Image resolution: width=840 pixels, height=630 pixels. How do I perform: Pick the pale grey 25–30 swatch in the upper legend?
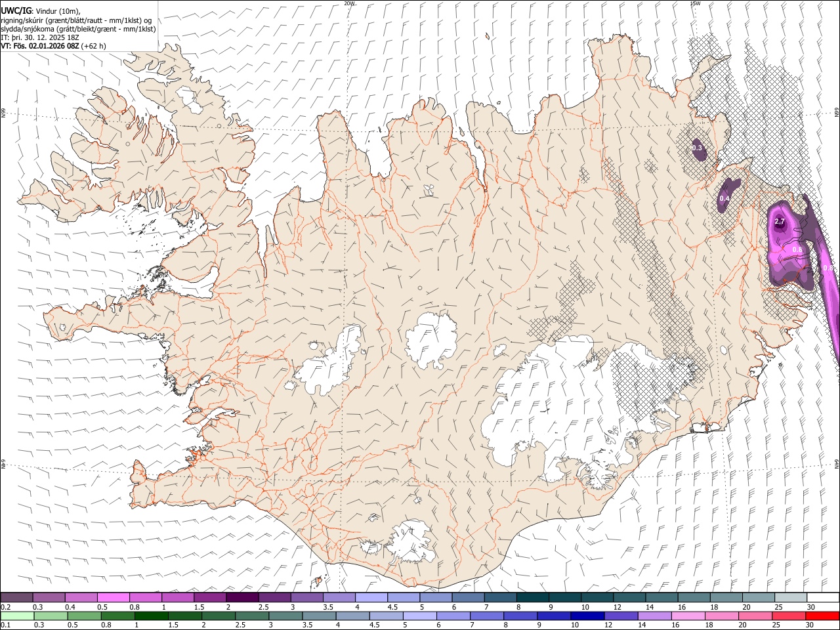point(790,597)
